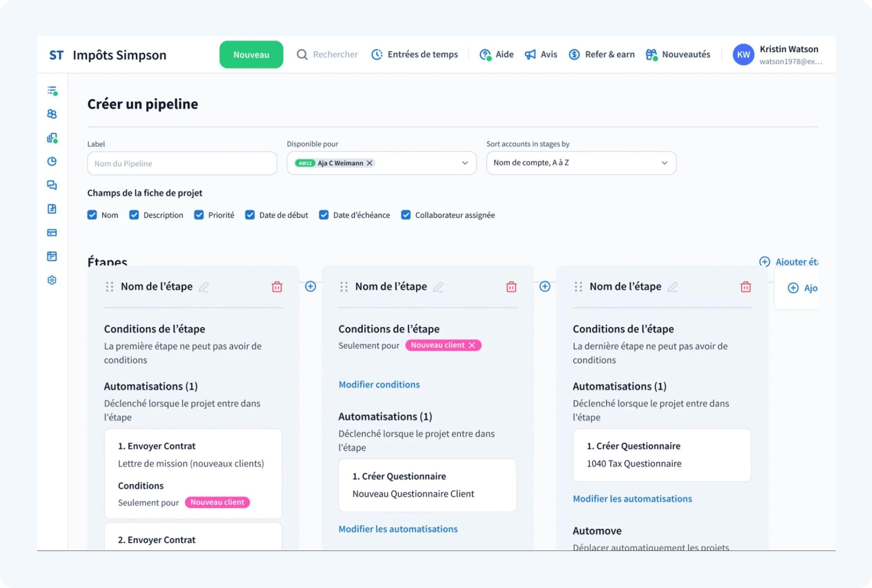The width and height of the screenshot is (872, 588).
Task: Open the task list icon in sidebar
Action: [52, 90]
